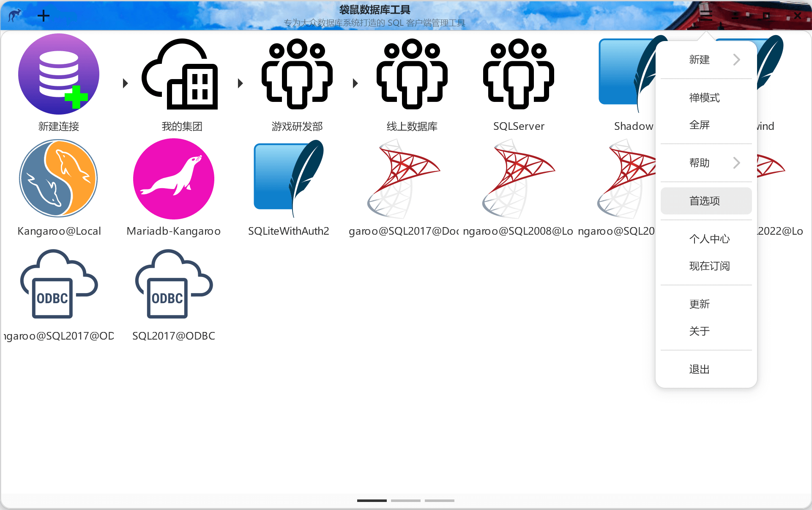Open the Kangaroo@Local MySQL connection

[59, 178]
